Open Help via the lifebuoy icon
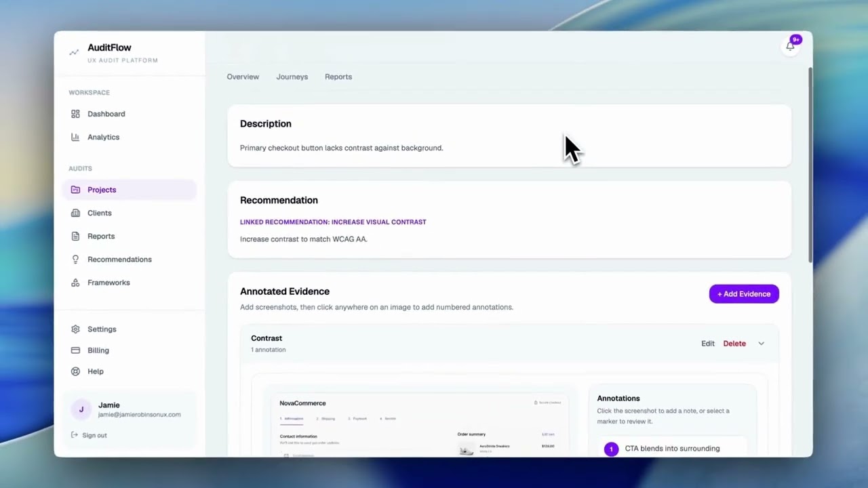This screenshot has width=868, height=488. pos(75,371)
